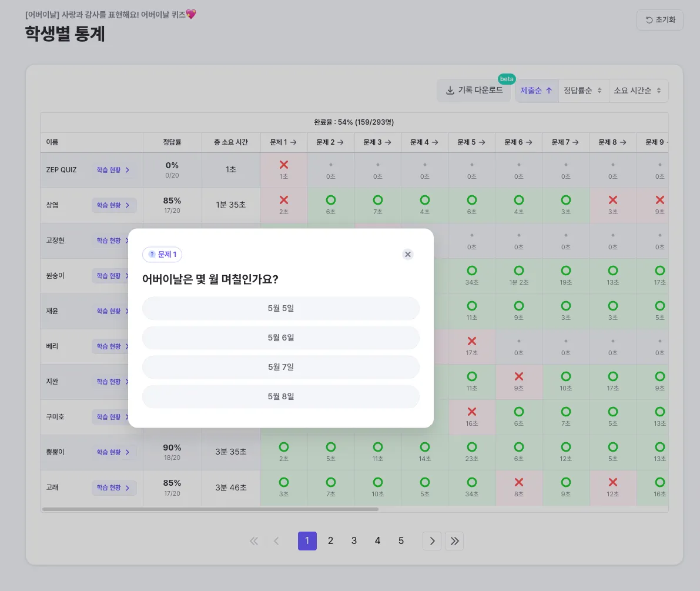700x591 pixels.
Task: Sort the table by 소요 시간순
Action: coord(638,91)
